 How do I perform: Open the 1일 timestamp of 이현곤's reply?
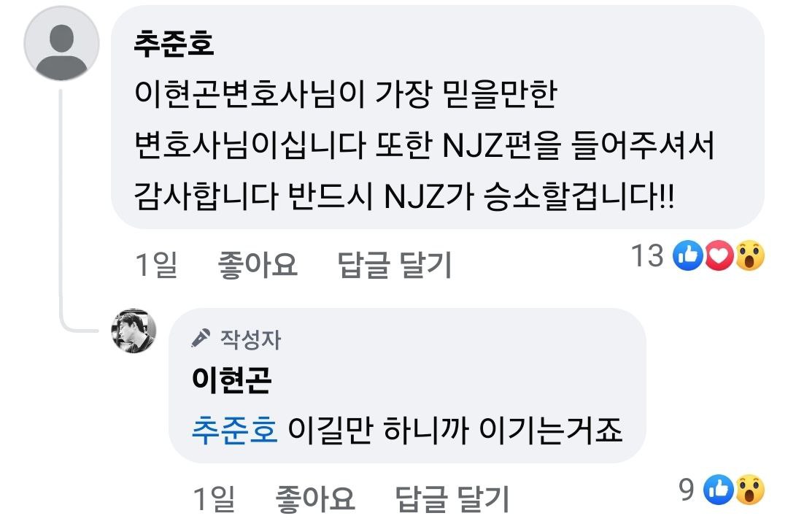click(x=214, y=498)
